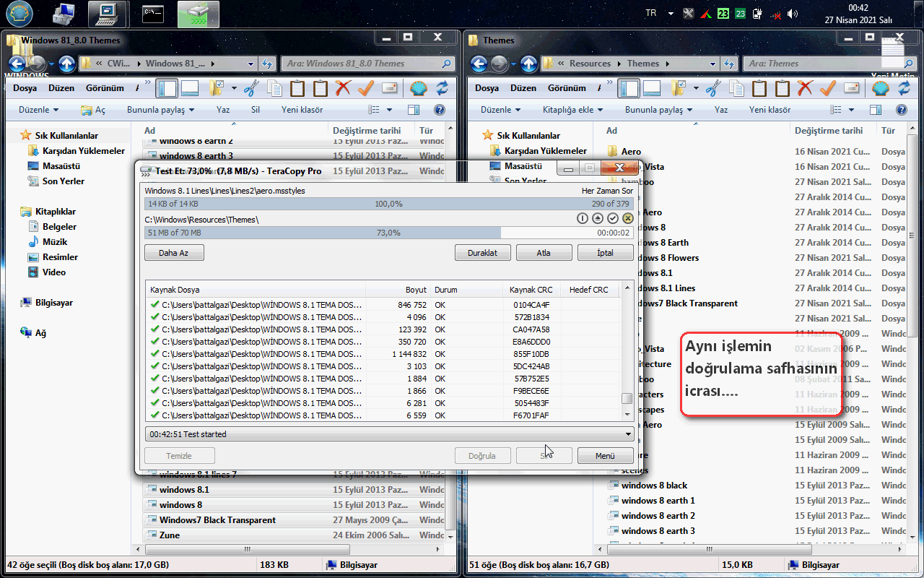The image size is (924, 578).
Task: Open Dosya menu in Themes window
Action: coord(487,88)
